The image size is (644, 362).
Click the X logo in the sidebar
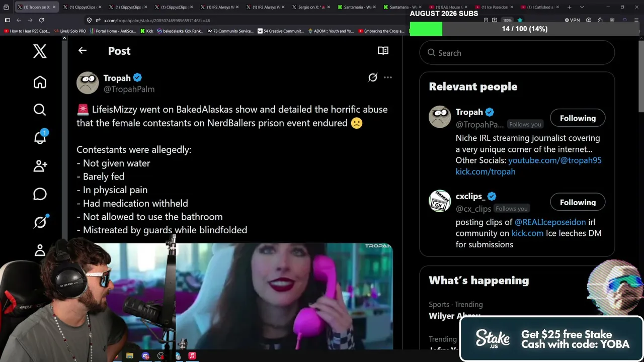pyautogui.click(x=40, y=51)
